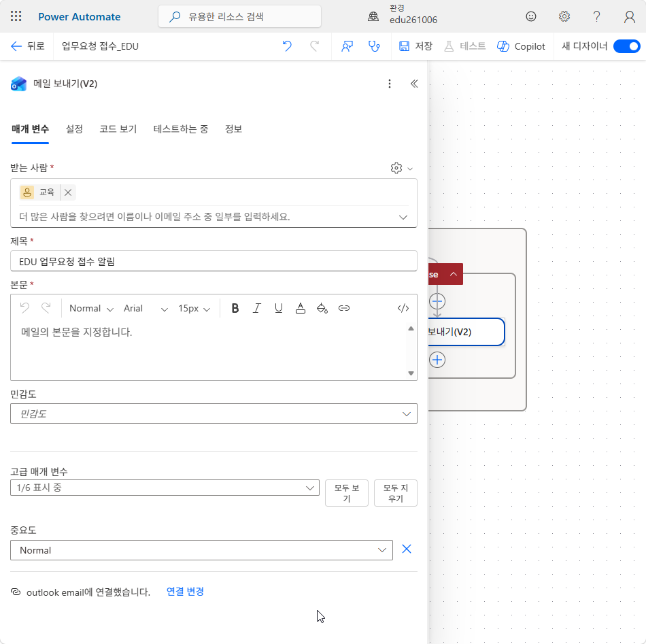The height and width of the screenshot is (644, 646).
Task: Toggle HTML code view in editor
Action: (403, 308)
